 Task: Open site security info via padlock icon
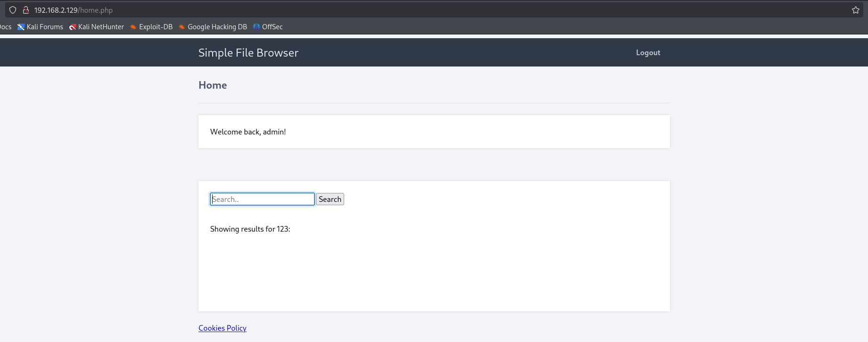[26, 10]
